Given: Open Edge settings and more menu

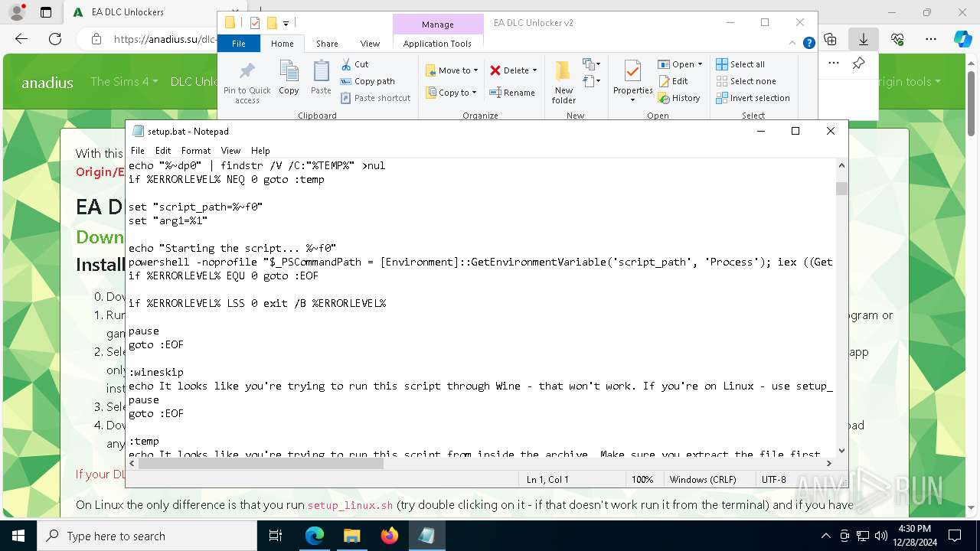Looking at the screenshot, I should click(x=931, y=39).
